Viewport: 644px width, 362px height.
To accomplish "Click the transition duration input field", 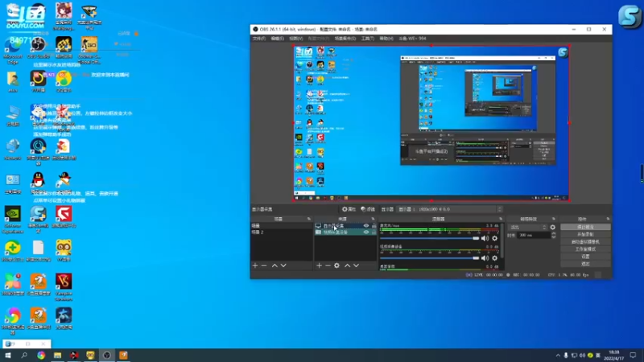I will click(x=534, y=235).
